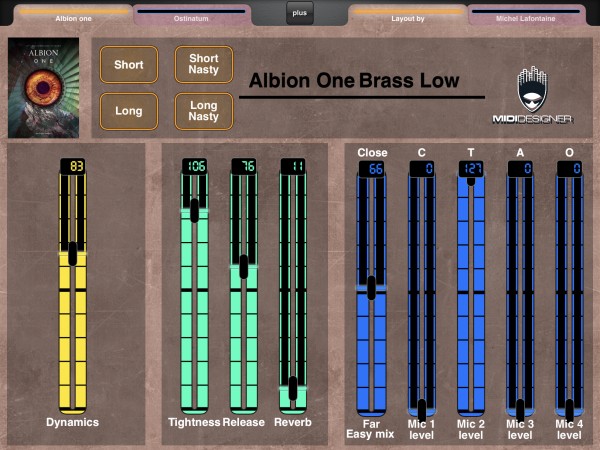Viewport: 600px width, 450px height.
Task: Click the Mic 4 level label
Action: [x=569, y=429]
